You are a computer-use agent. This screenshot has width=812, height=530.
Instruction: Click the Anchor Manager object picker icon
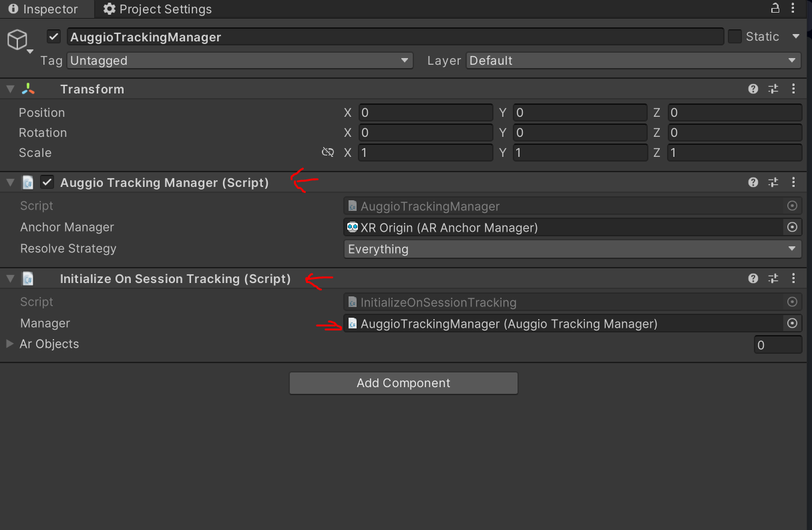[792, 228]
